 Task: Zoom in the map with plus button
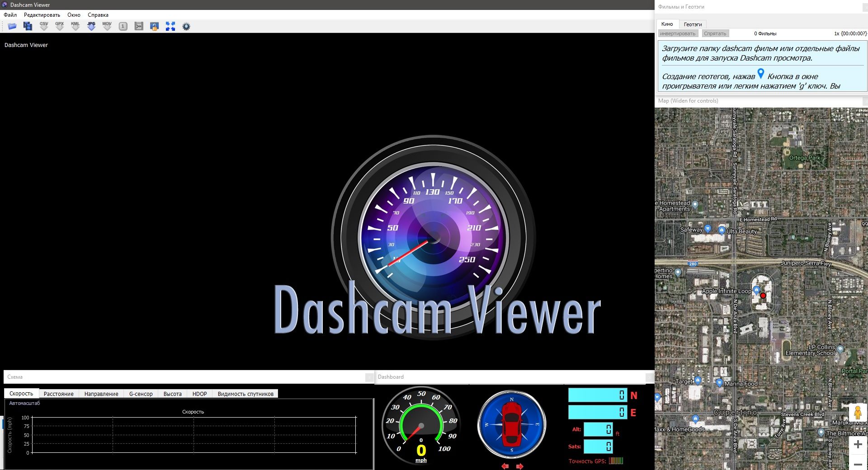click(x=858, y=445)
